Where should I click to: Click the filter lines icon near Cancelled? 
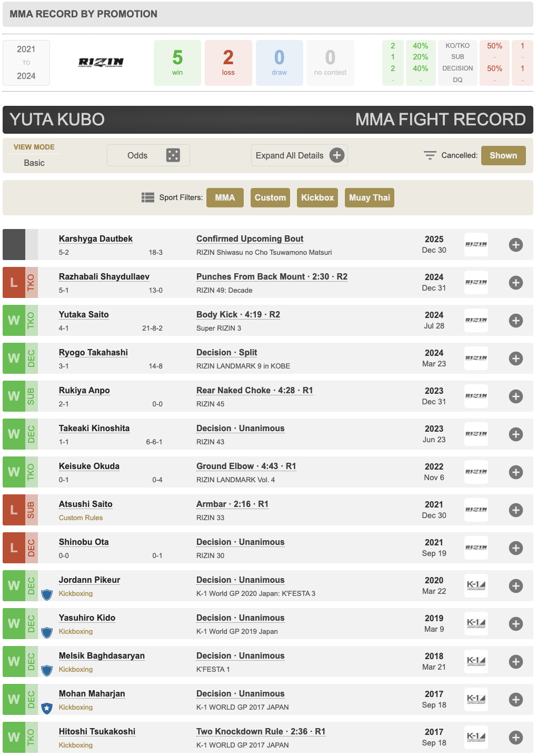(430, 155)
